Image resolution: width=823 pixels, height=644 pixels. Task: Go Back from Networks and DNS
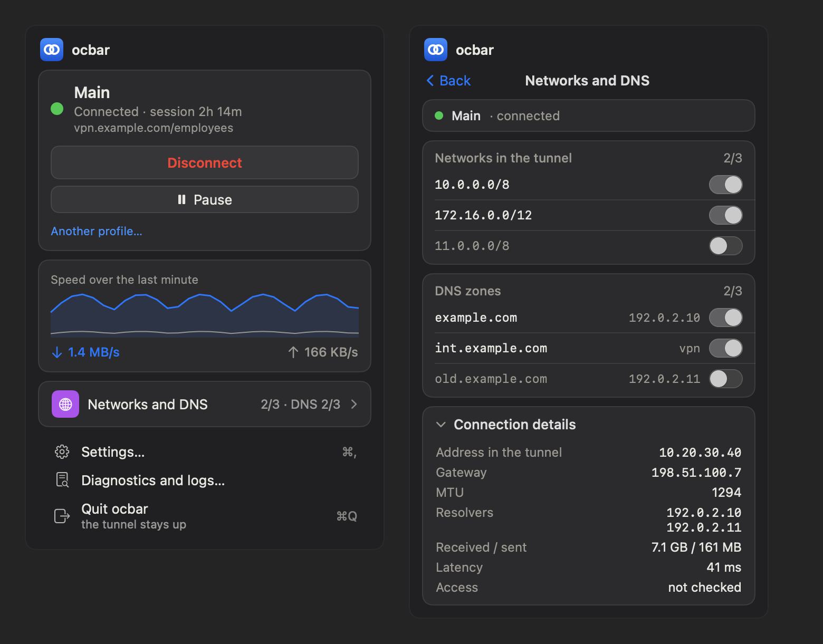pyautogui.click(x=448, y=81)
